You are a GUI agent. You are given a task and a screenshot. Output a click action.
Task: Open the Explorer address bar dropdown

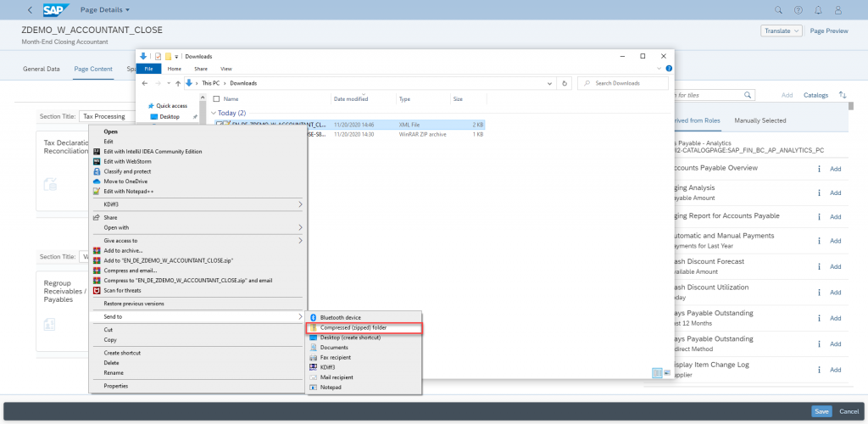(x=549, y=83)
